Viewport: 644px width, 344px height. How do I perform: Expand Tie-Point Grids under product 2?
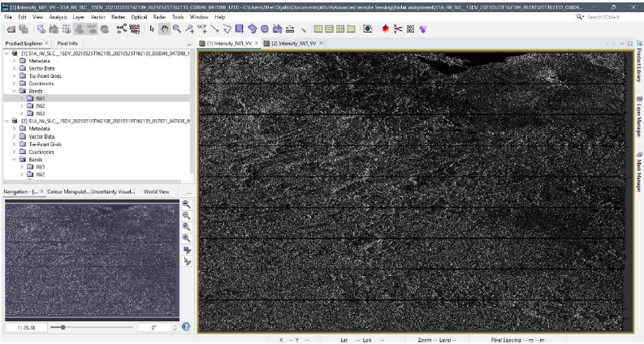[x=14, y=144]
